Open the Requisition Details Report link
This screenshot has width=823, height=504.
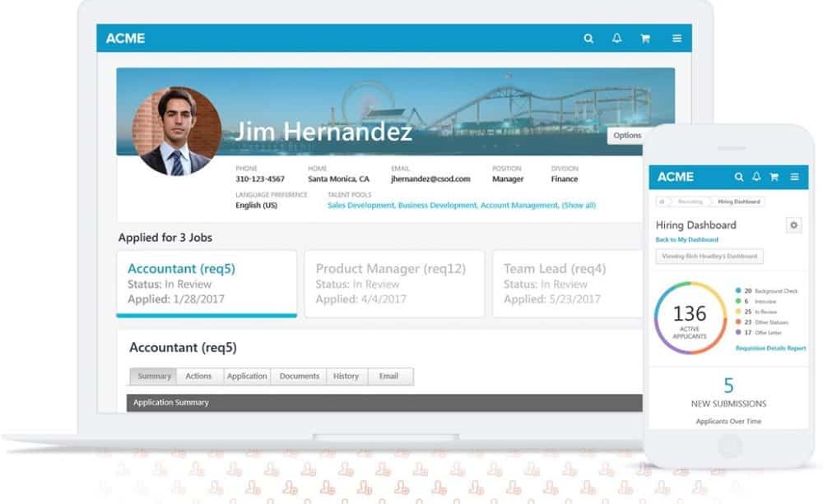point(770,349)
